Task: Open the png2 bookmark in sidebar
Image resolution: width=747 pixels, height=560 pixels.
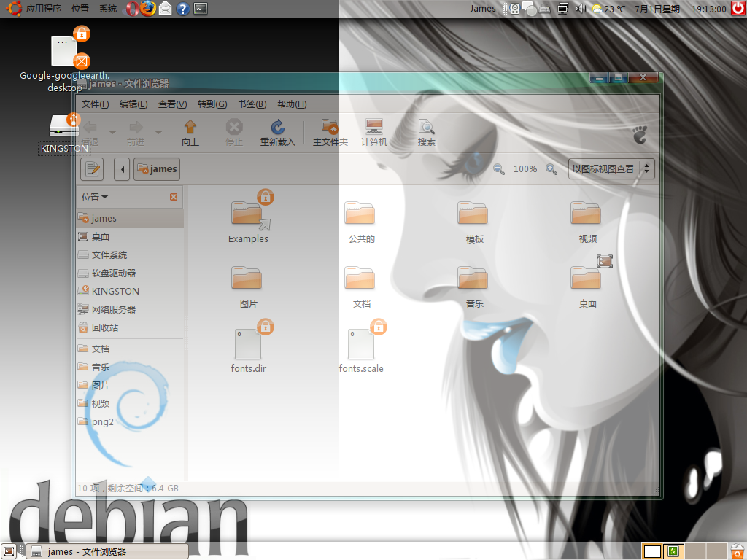Action: point(130,422)
